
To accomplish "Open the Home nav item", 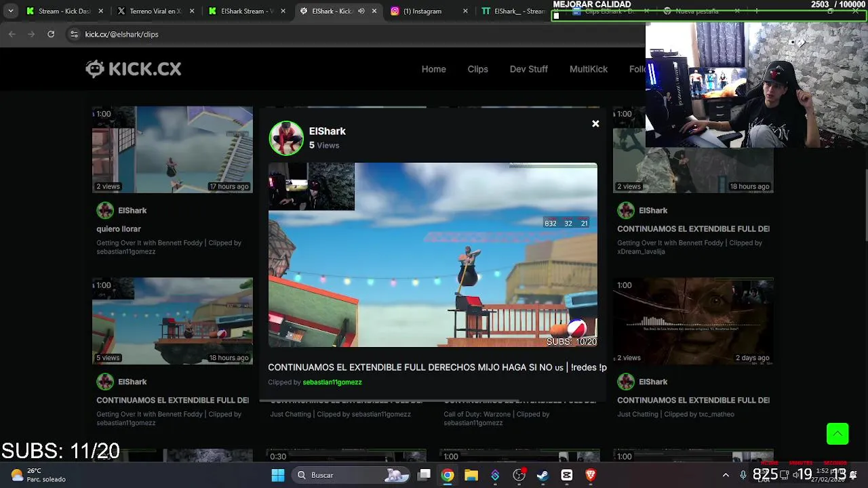I will click(433, 69).
